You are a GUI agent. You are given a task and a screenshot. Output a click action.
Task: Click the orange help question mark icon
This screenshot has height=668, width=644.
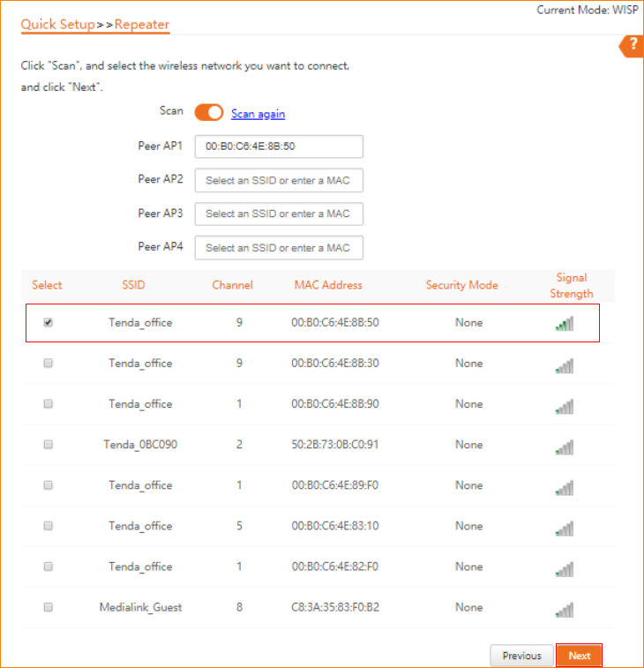[x=633, y=46]
